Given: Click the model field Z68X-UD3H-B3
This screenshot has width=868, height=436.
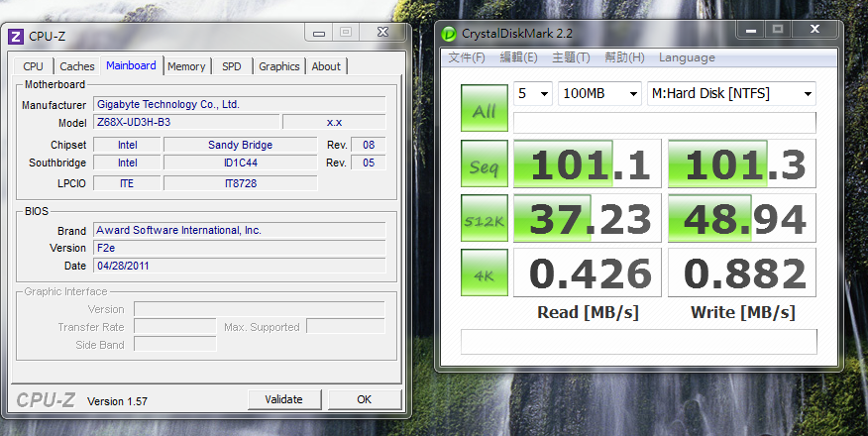Looking at the screenshot, I should click(x=186, y=122).
